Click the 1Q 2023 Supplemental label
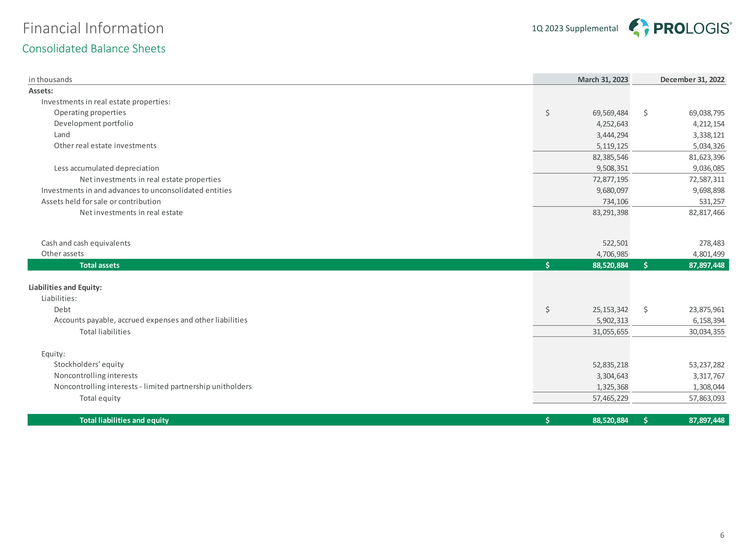 pos(575,28)
